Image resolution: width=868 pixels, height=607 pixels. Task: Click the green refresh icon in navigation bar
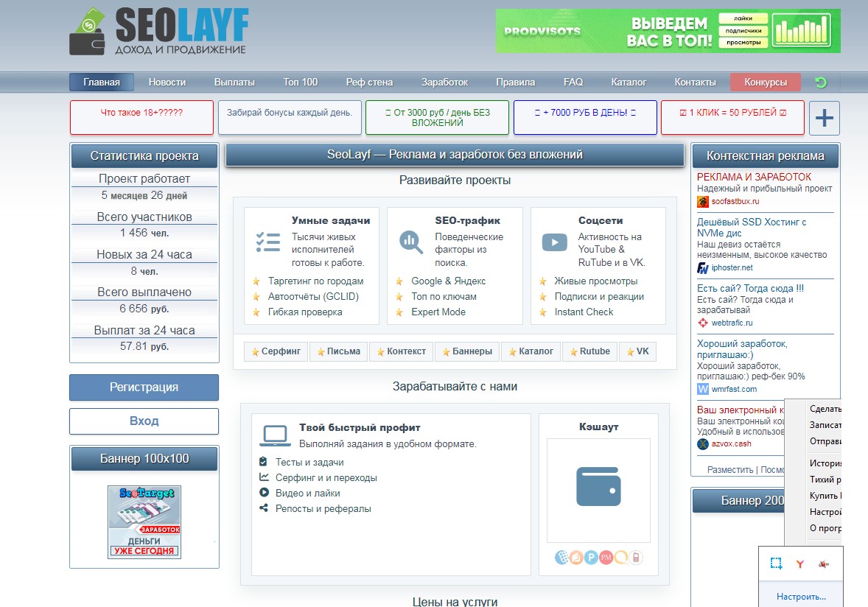point(821,83)
